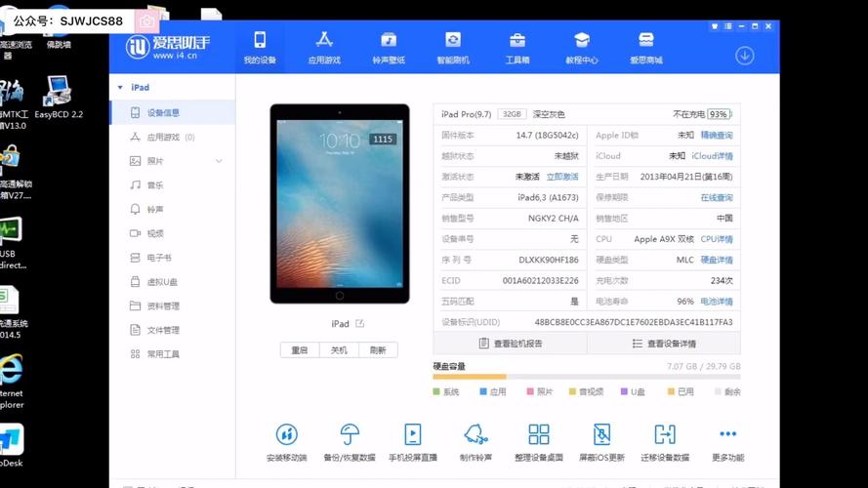The height and width of the screenshot is (488, 868).
Task: Click the 关机 button
Action: click(339, 350)
